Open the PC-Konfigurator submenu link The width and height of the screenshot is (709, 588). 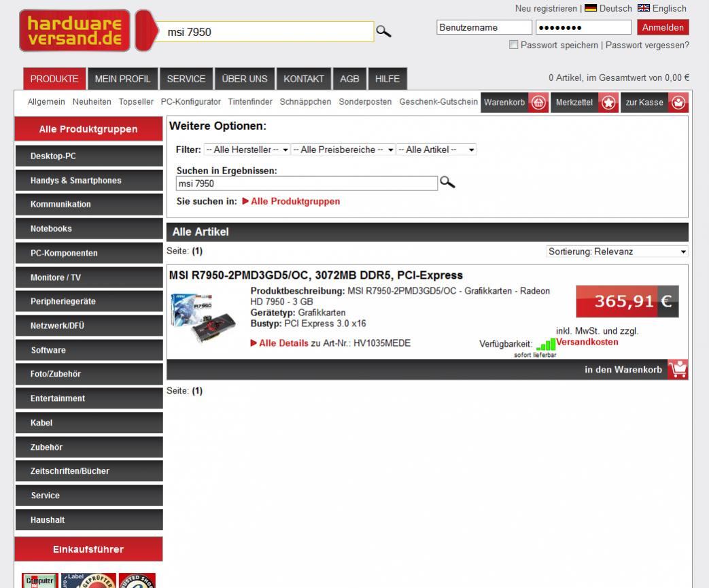click(x=191, y=102)
